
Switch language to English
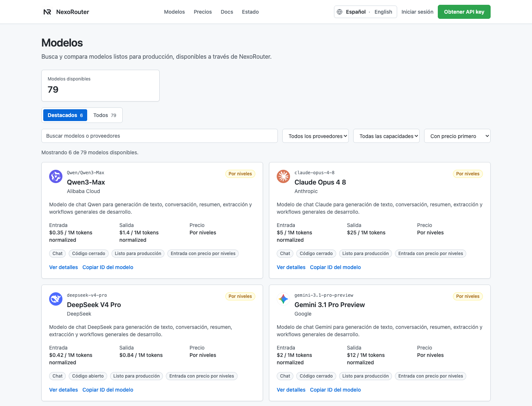[383, 12]
